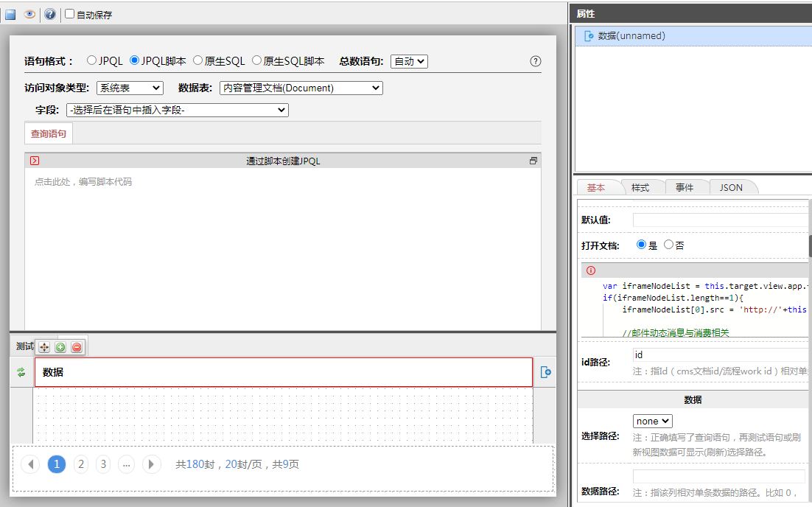
Task: Click the save icon in toolbar
Action: [x=10, y=15]
